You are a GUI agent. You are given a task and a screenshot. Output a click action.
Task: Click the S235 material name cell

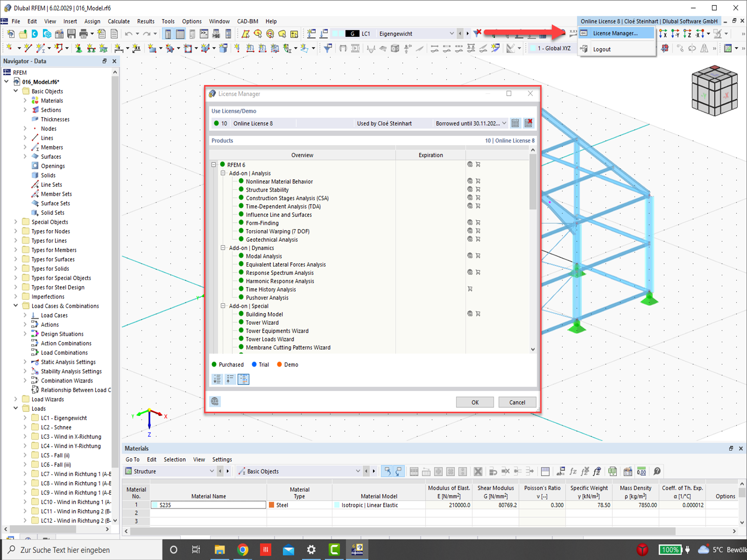[208, 505]
